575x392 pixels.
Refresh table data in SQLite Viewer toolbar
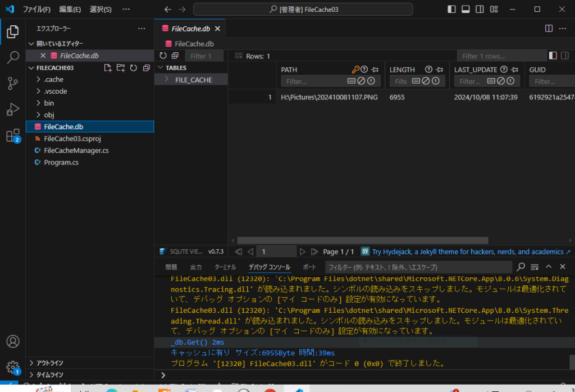163,55
